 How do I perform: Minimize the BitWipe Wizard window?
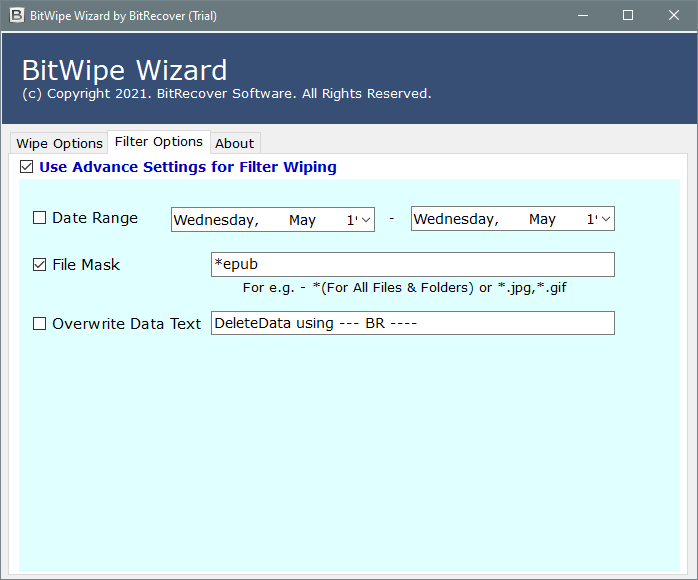click(583, 16)
